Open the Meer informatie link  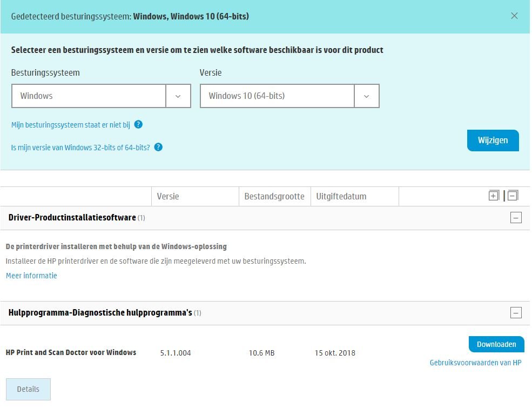(x=31, y=276)
